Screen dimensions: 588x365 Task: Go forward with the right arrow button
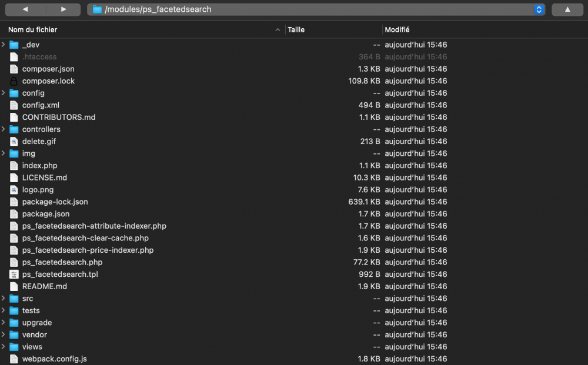click(63, 9)
